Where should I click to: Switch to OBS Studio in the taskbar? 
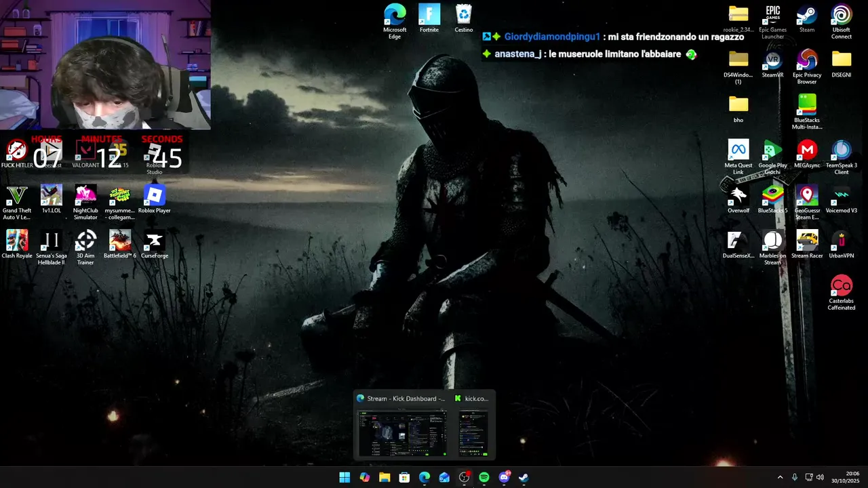coord(464,477)
